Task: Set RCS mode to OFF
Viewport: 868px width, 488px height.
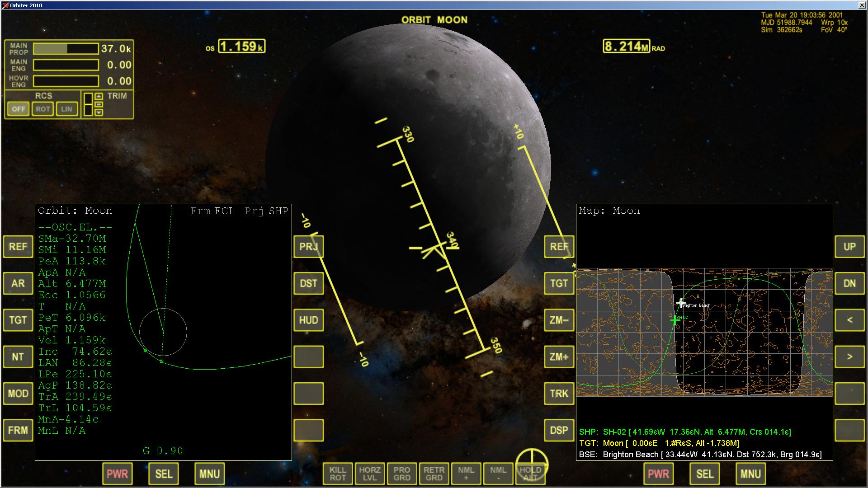Action: [19, 109]
